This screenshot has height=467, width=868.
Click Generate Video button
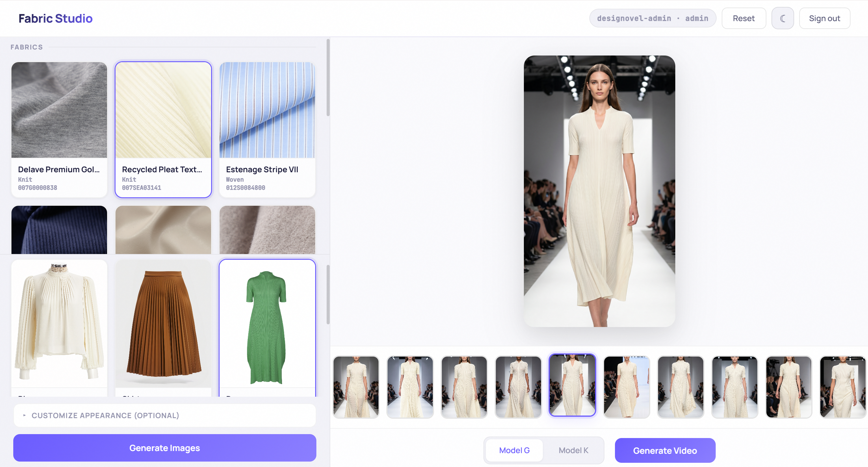pyautogui.click(x=665, y=450)
